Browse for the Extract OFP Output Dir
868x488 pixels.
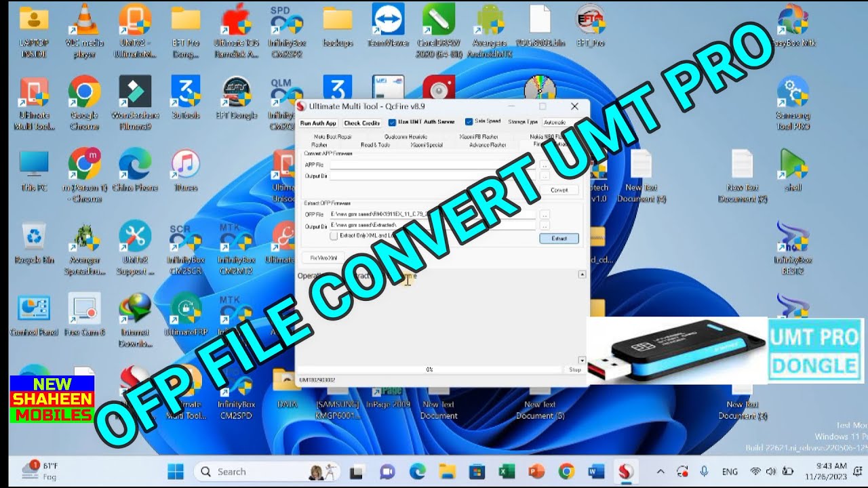click(545, 225)
